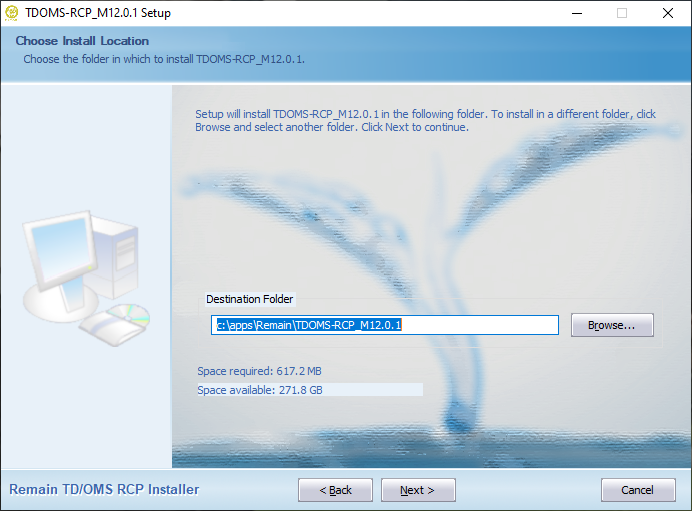
Task: Click the Remain TD/OMS RCP Installer text
Action: coord(104,489)
